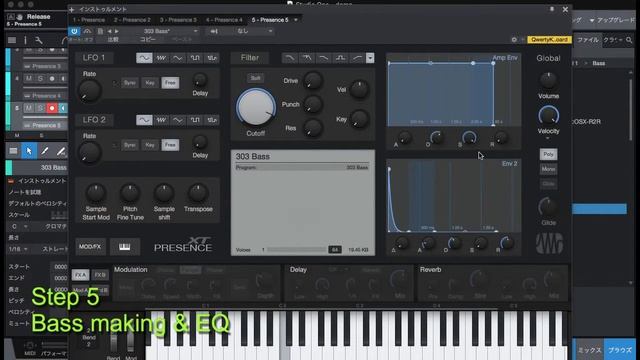Add new instrument with plus icon
This screenshot has height=360, width=640.
pyautogui.click(x=72, y=9)
